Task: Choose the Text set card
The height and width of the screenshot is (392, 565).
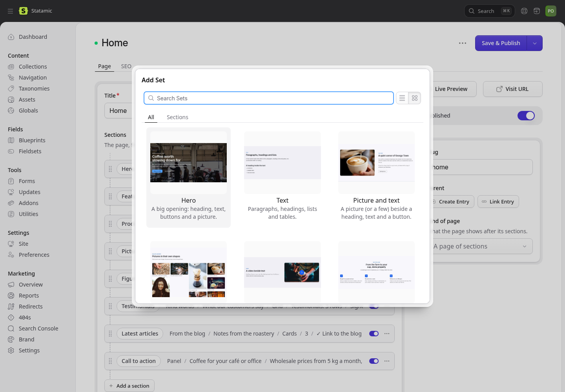Action: (x=282, y=177)
